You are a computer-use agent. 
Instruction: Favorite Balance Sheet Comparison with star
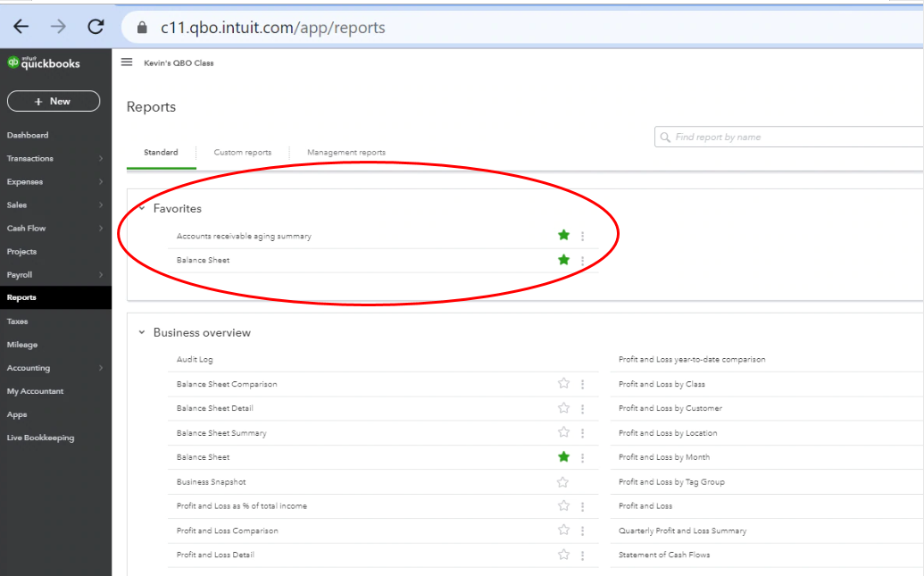pos(563,383)
